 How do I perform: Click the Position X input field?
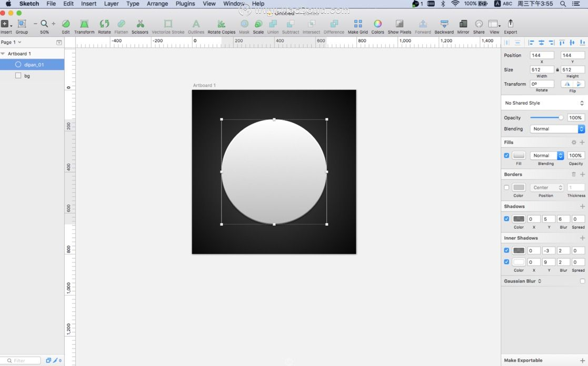542,55
